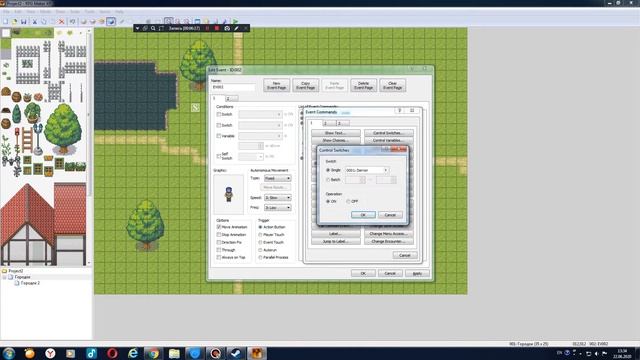
Task: Open the Single switch selection dropdown
Action: click(367, 170)
